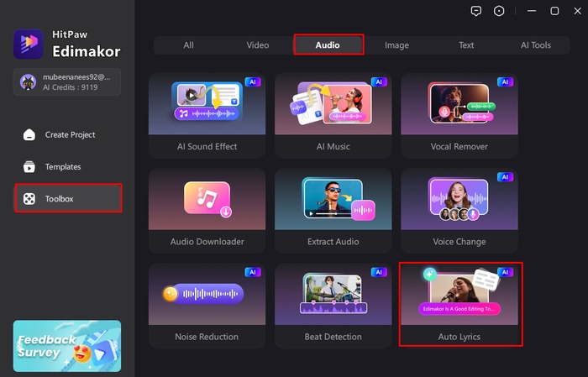Select the Image tab
The height and width of the screenshot is (377, 588).
pos(396,45)
